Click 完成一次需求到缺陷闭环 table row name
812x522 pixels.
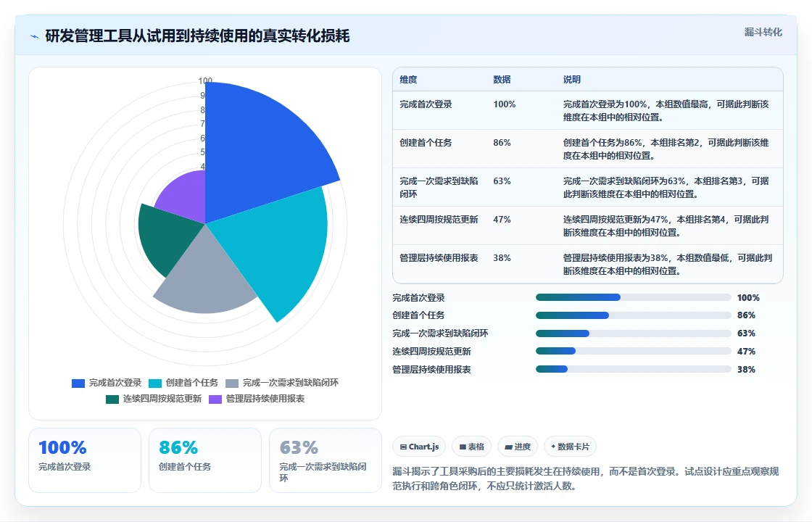[439, 188]
